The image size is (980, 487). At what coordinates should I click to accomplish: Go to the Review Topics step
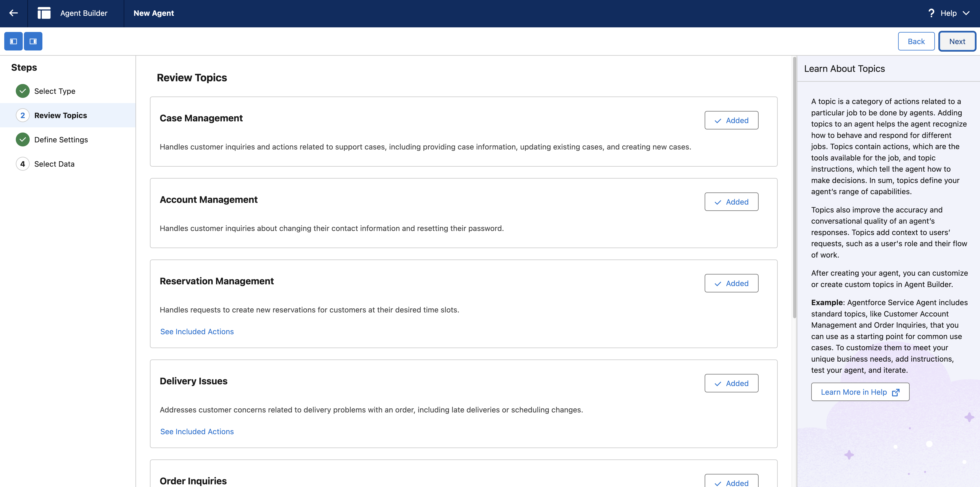pos(61,115)
